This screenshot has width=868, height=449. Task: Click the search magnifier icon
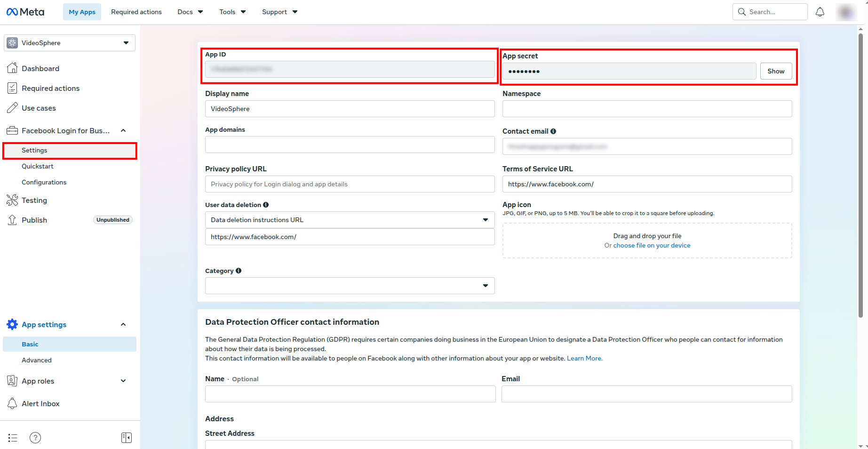click(742, 12)
